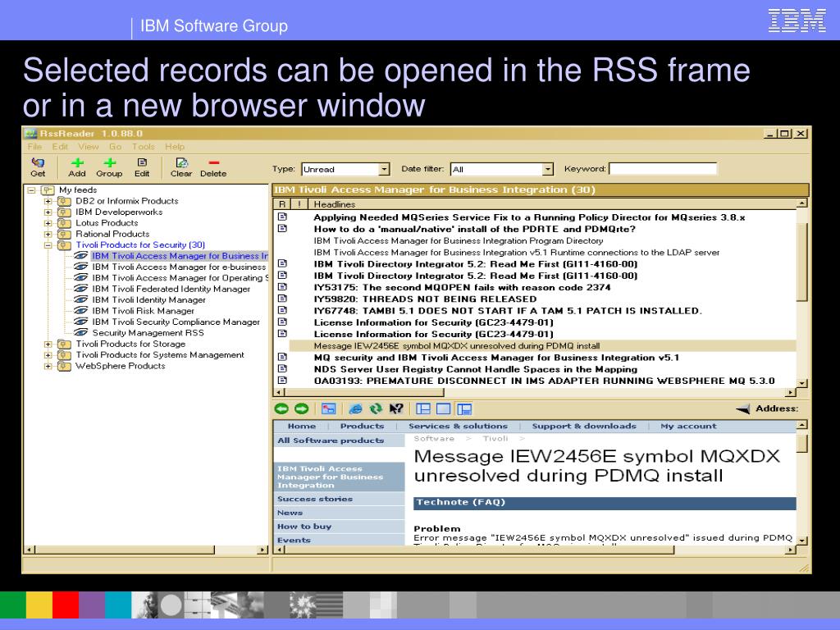Click the document icon beside OA03193 headline
This screenshot has height=630, width=840.
click(282, 381)
